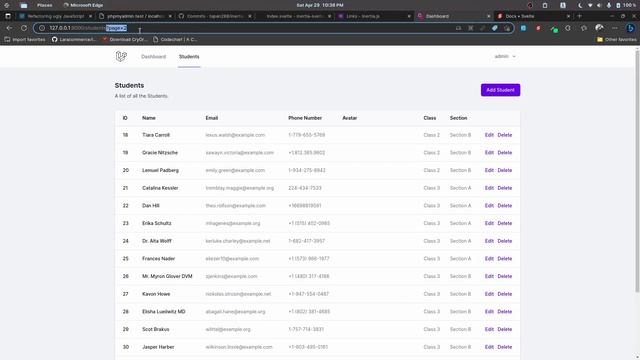Open the Places menu in top bar
This screenshot has width=640, height=360.
(44, 5)
